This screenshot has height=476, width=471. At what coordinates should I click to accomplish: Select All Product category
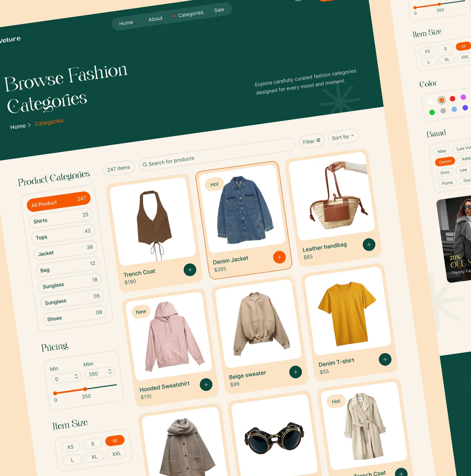tap(59, 201)
